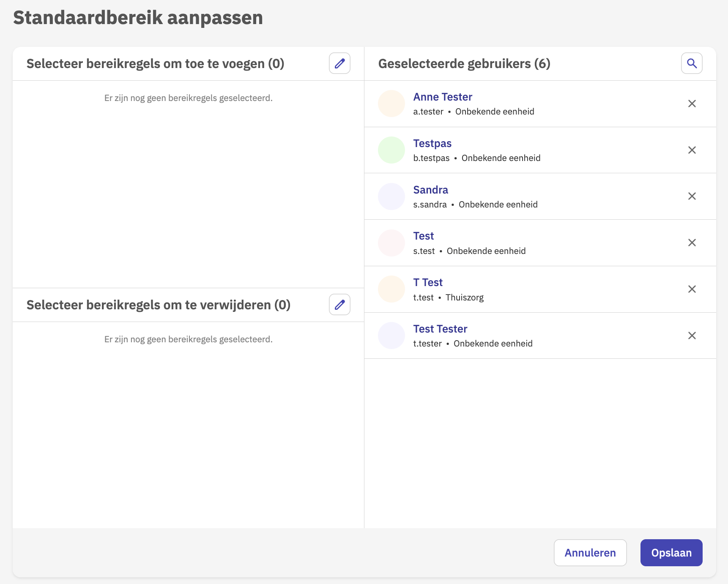Edit the reach rules to remove
Screen dimensions: 728x584
click(x=339, y=305)
